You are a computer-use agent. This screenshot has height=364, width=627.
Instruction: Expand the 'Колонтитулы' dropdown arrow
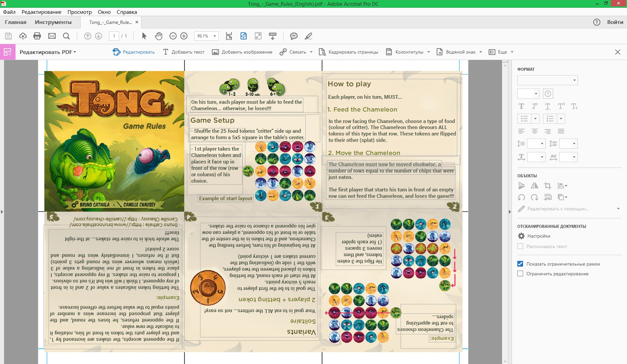[x=429, y=52]
